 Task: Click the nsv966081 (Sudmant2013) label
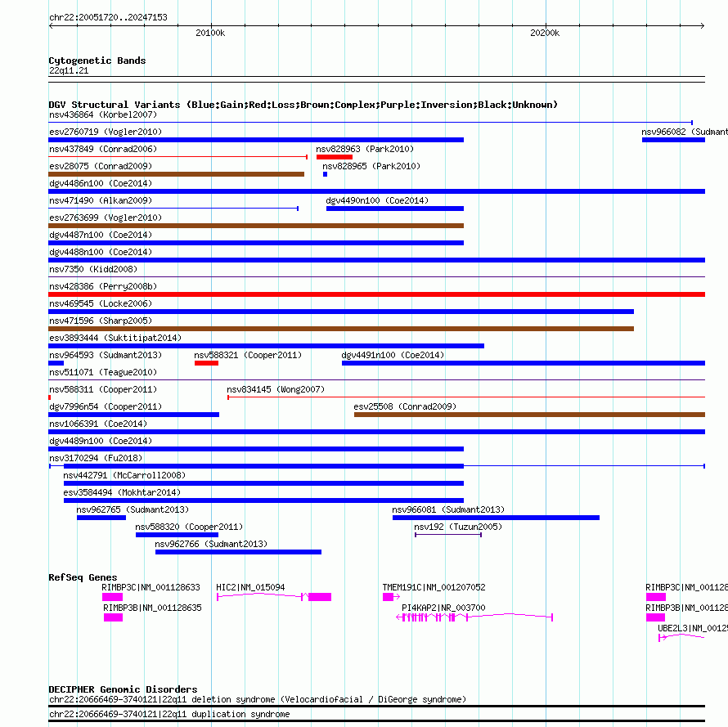pos(448,509)
